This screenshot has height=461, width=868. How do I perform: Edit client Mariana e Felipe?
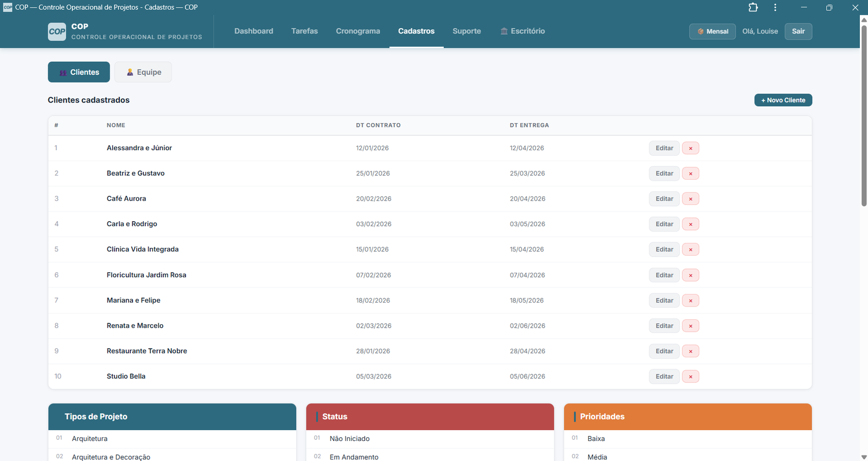[664, 300]
